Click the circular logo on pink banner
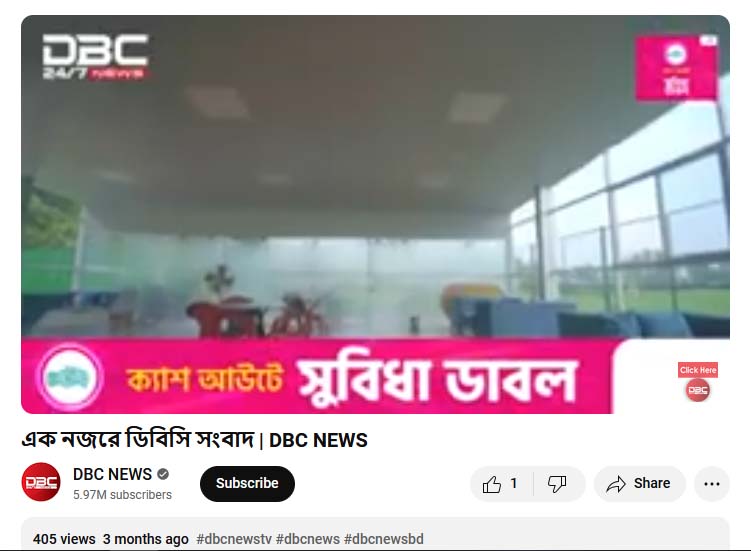Image resolution: width=751 pixels, height=551 pixels. click(x=70, y=378)
